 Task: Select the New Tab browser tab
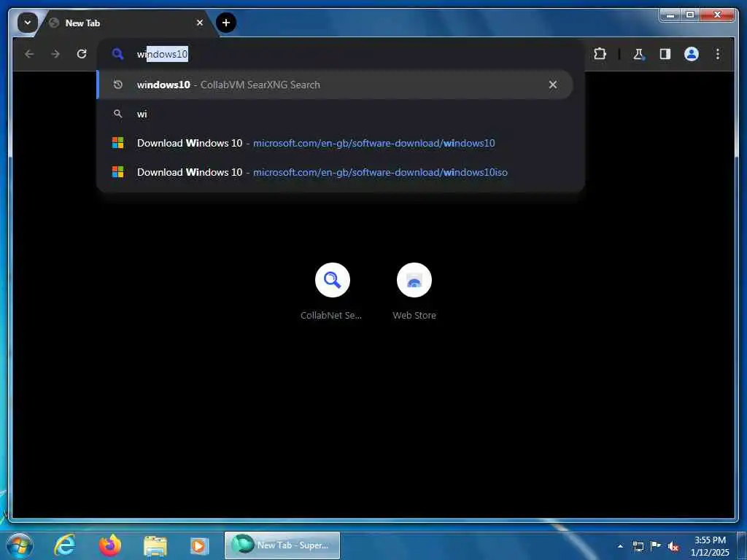(x=126, y=23)
